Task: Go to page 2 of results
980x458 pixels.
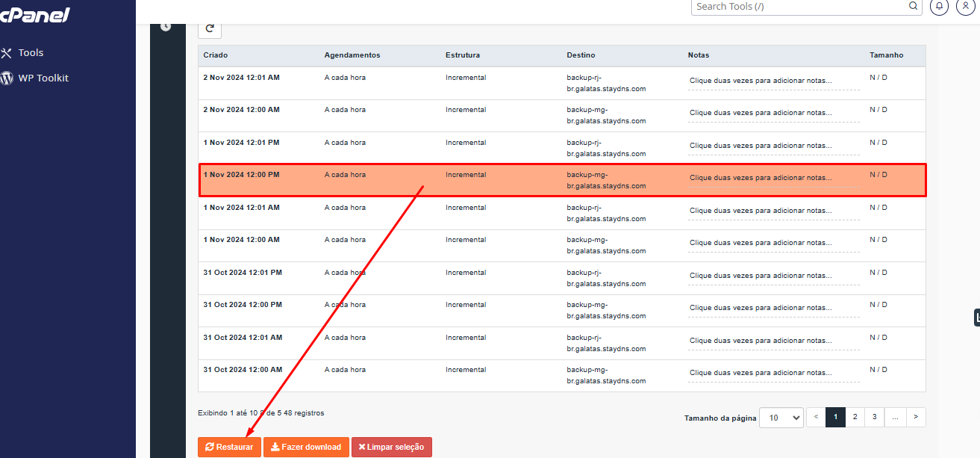Action: click(x=855, y=417)
